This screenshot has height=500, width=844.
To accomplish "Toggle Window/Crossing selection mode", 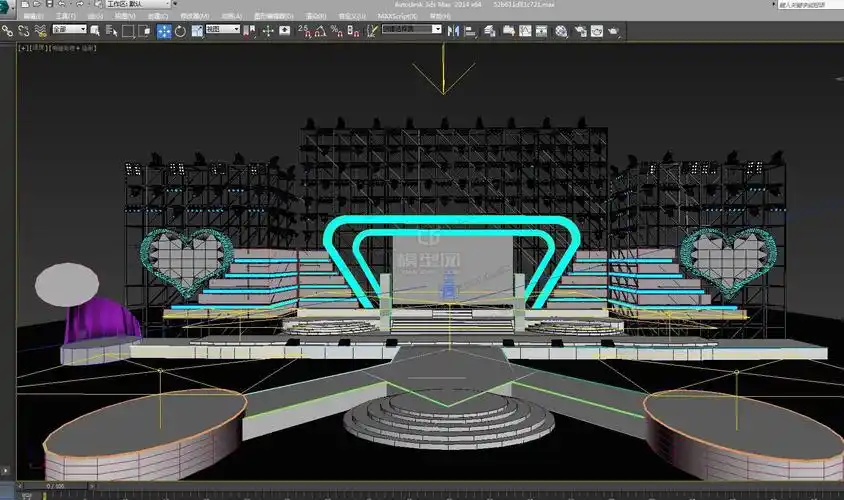I will (145, 30).
